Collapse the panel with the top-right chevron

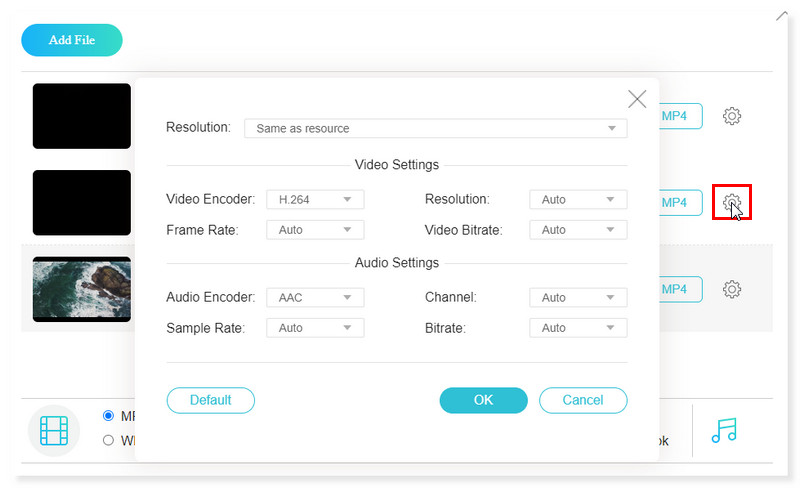click(782, 15)
